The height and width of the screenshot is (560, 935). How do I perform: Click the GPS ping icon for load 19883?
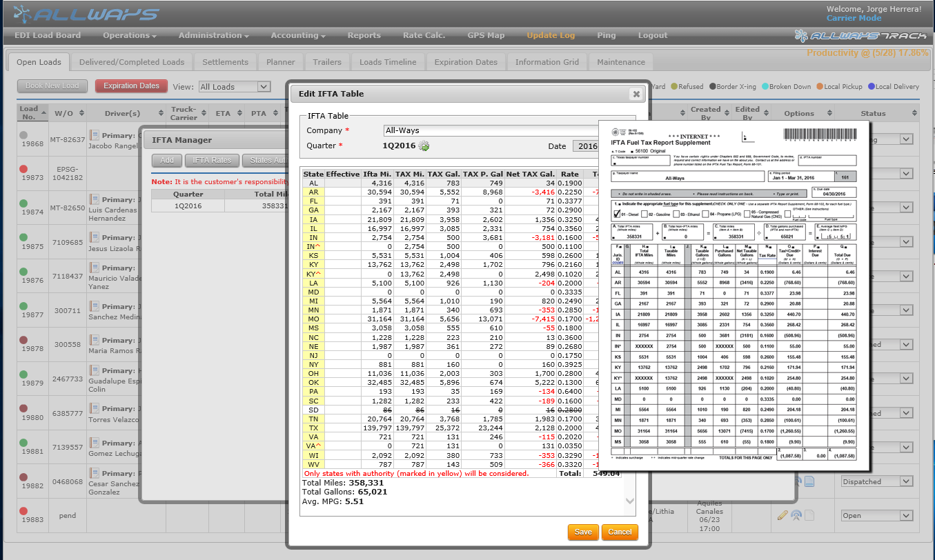(796, 515)
